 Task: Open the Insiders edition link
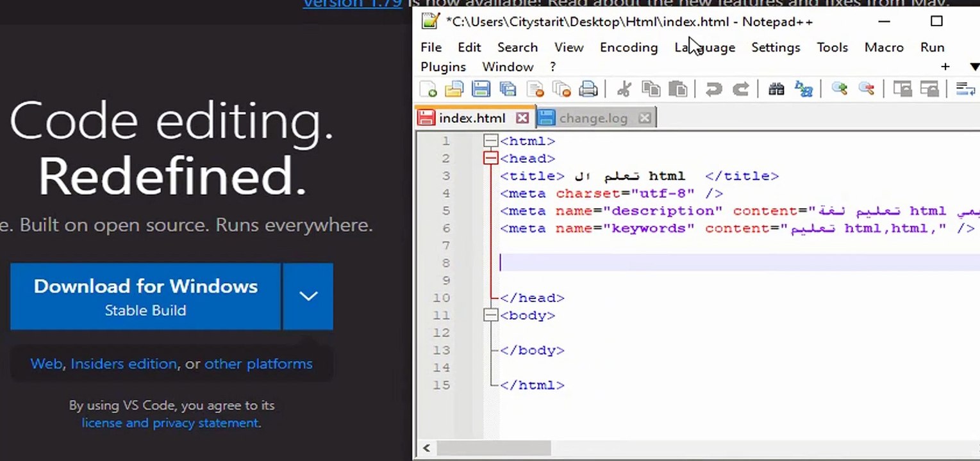[124, 364]
